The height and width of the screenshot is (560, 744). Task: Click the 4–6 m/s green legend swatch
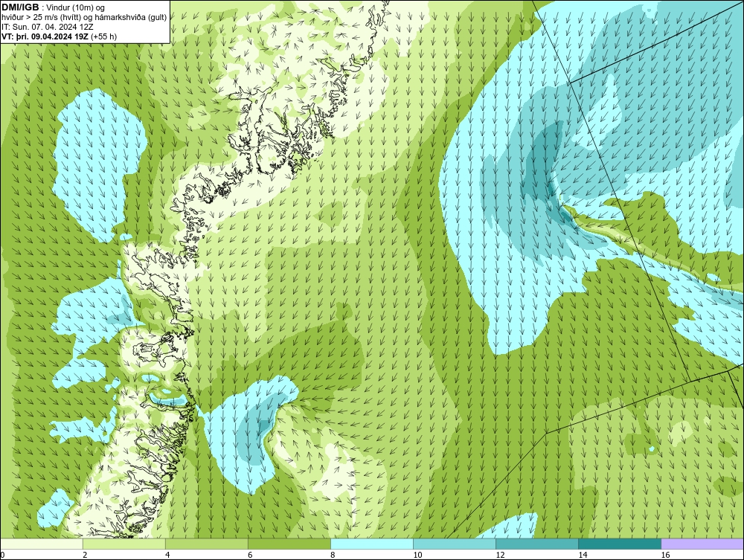206,544
